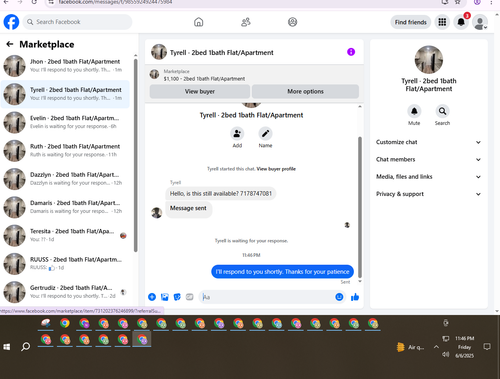The image size is (500, 379).
Task: Go back using the Marketplace arrow
Action: coord(10,44)
